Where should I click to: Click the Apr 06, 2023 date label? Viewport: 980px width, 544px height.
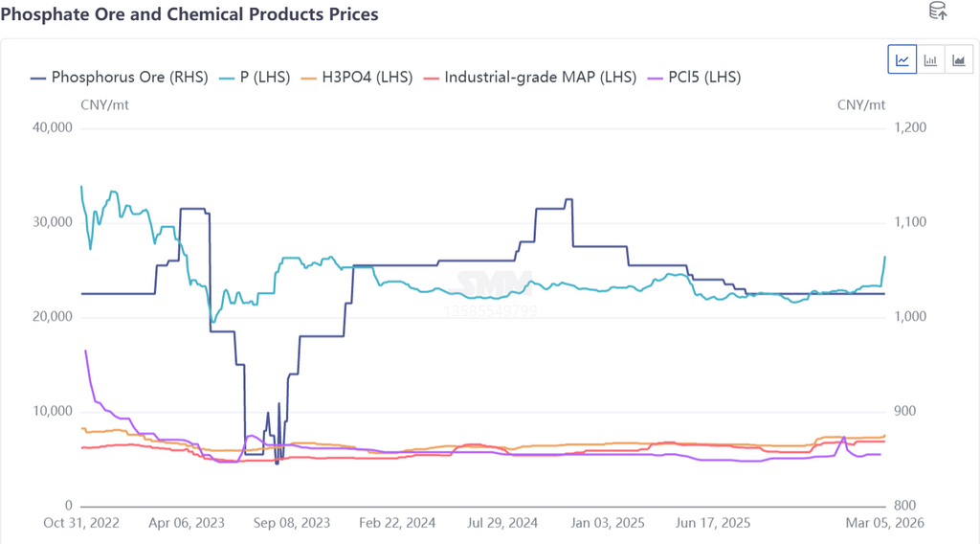point(188,524)
